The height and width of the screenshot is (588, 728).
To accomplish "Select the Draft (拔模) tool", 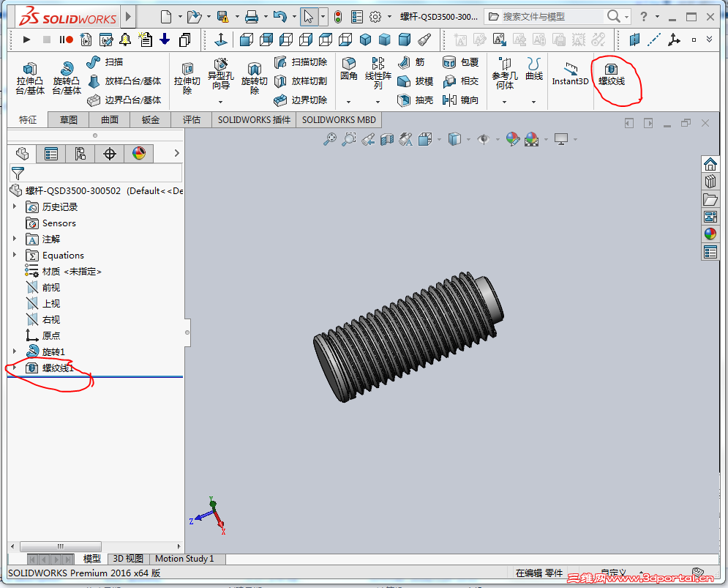I will click(x=416, y=81).
